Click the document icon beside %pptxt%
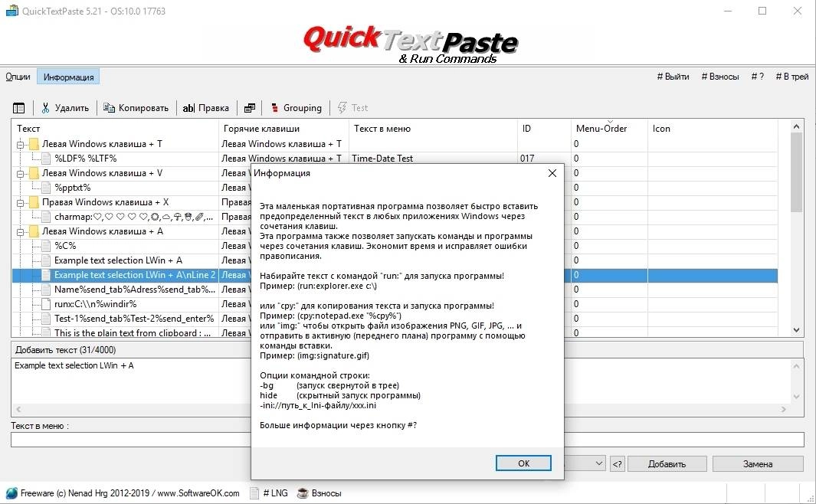The image size is (816, 504). [46, 188]
